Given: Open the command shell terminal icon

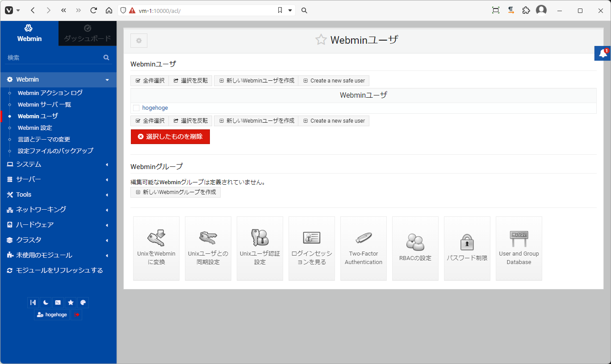Looking at the screenshot, I should [58, 302].
